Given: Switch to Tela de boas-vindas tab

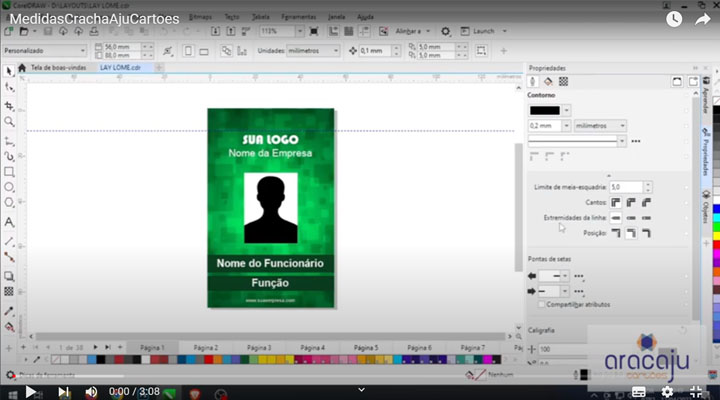Looking at the screenshot, I should (x=58, y=68).
